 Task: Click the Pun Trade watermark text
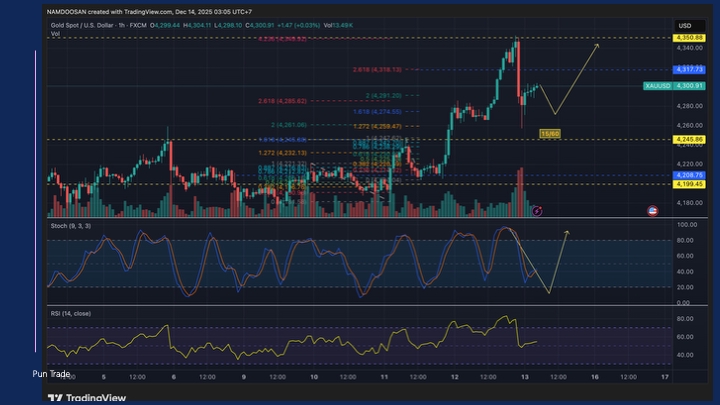[x=50, y=374]
